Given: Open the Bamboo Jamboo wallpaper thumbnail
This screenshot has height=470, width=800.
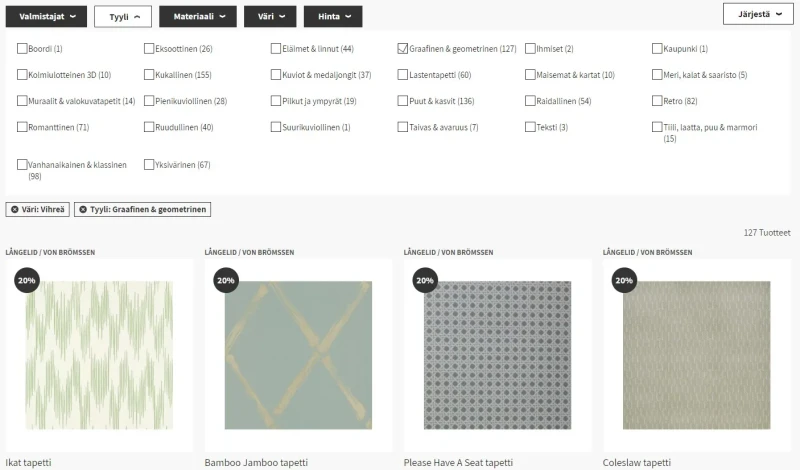Looking at the screenshot, I should point(297,355).
